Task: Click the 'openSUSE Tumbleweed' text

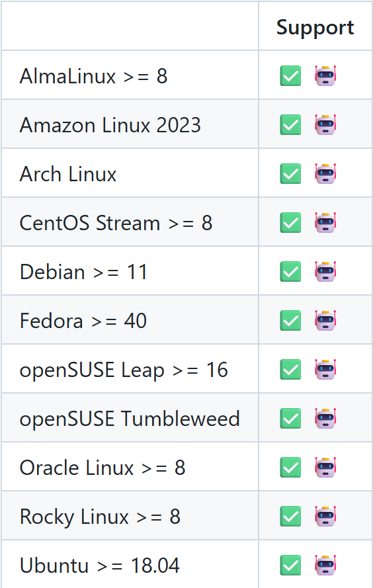Action: [x=130, y=419]
